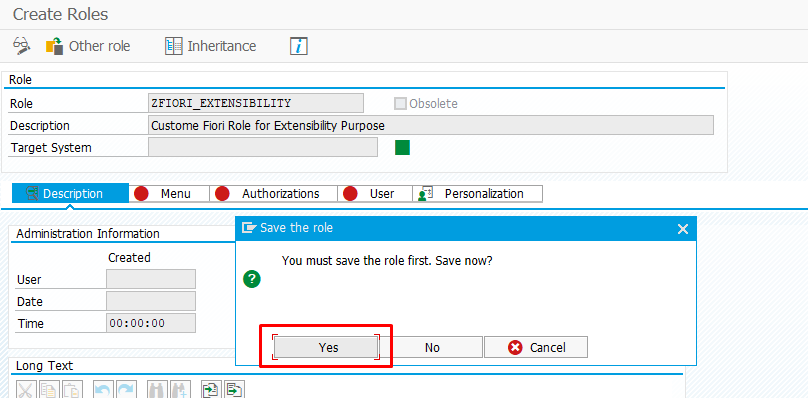Click the green Target System square
808x398 pixels.
(x=402, y=147)
